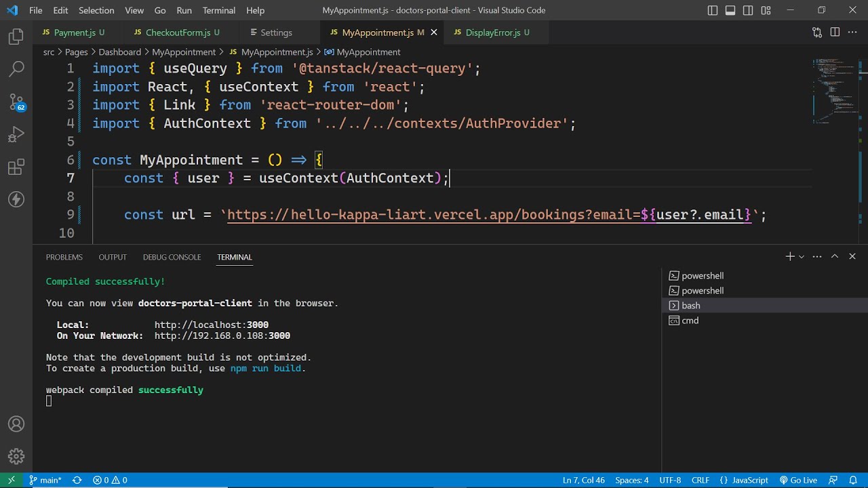
Task: Open the Run and Debug view
Action: pyautogui.click(x=16, y=134)
